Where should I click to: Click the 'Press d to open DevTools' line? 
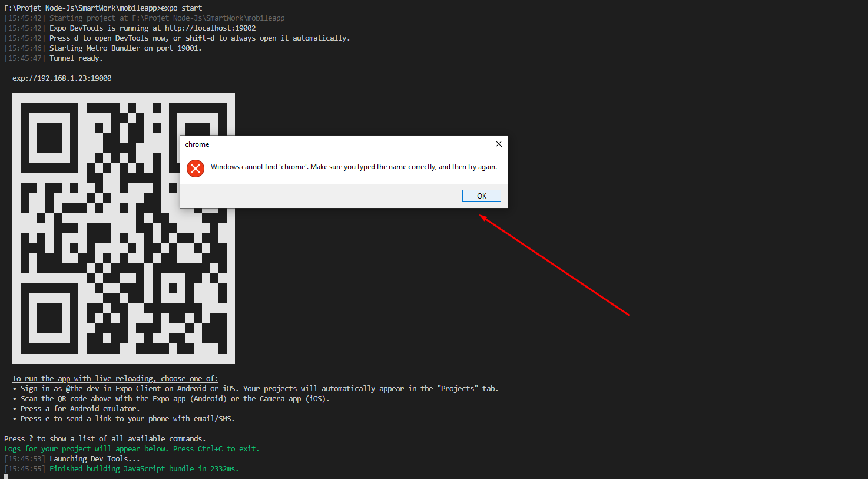coord(177,38)
